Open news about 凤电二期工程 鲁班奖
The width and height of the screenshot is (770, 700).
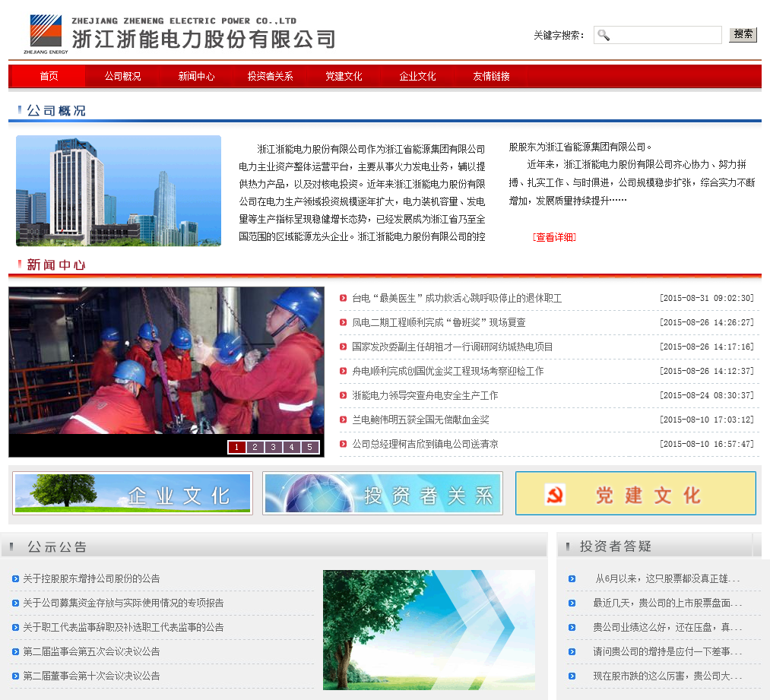coord(439,323)
